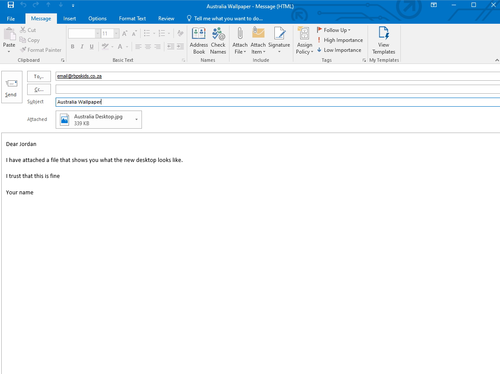Open the font color dropdown arrow
Screen dimensions: 500x374
pos(127,47)
